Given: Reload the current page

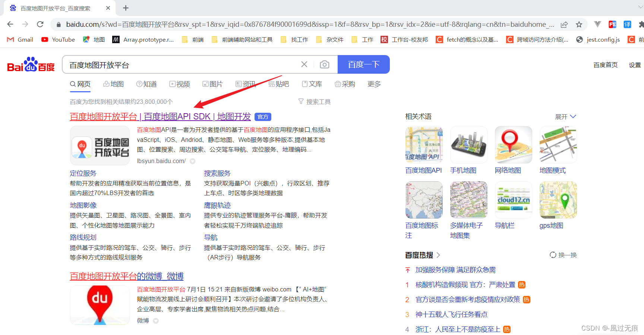Looking at the screenshot, I should [x=40, y=24].
